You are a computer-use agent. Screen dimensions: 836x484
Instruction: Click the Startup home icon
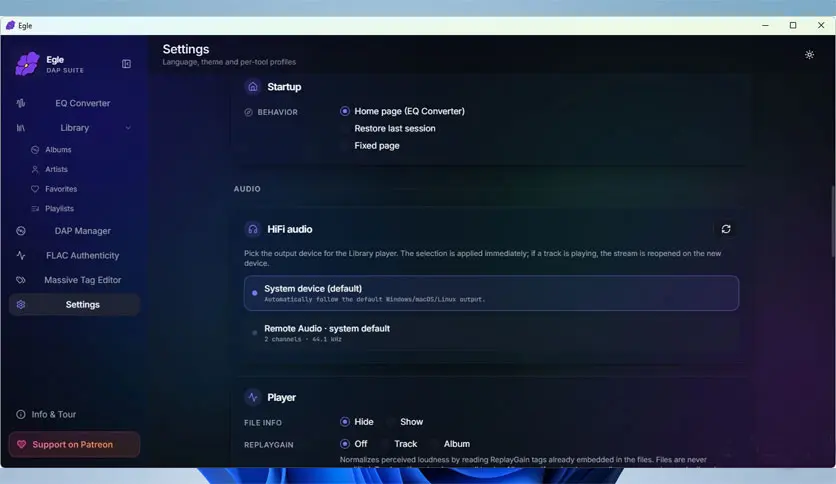[253, 87]
